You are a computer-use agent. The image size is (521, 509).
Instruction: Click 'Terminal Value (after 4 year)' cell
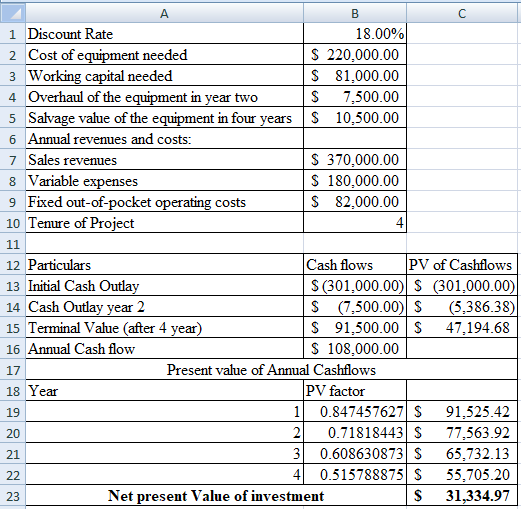pyautogui.click(x=164, y=328)
